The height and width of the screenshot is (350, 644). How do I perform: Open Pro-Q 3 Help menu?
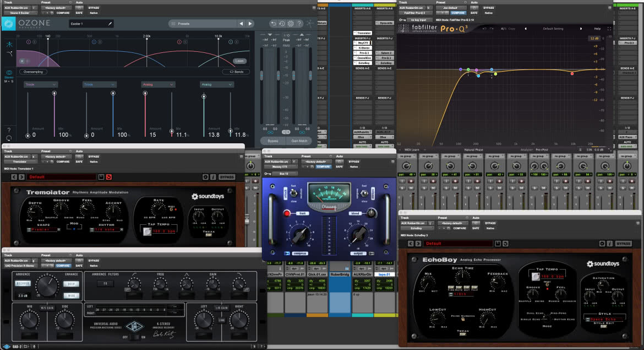[597, 29]
